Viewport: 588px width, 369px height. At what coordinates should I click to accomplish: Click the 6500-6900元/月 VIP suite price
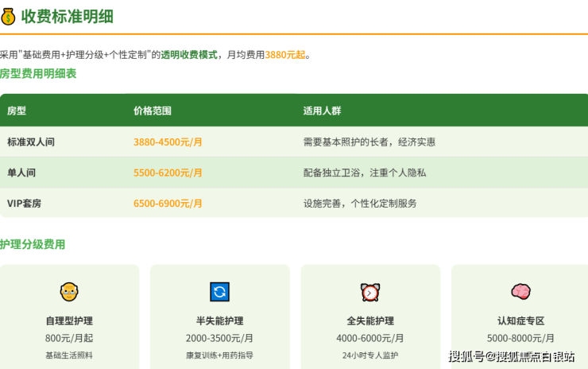(168, 204)
